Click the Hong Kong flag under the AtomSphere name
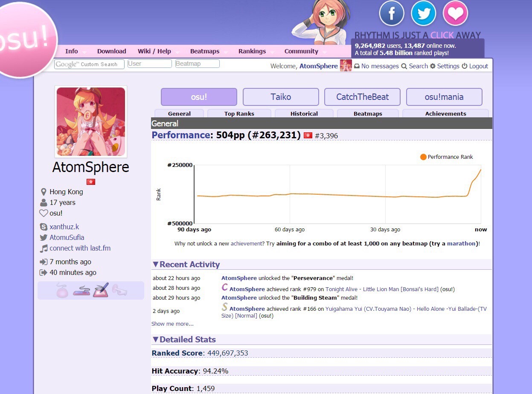The width and height of the screenshot is (532, 394). (x=91, y=182)
